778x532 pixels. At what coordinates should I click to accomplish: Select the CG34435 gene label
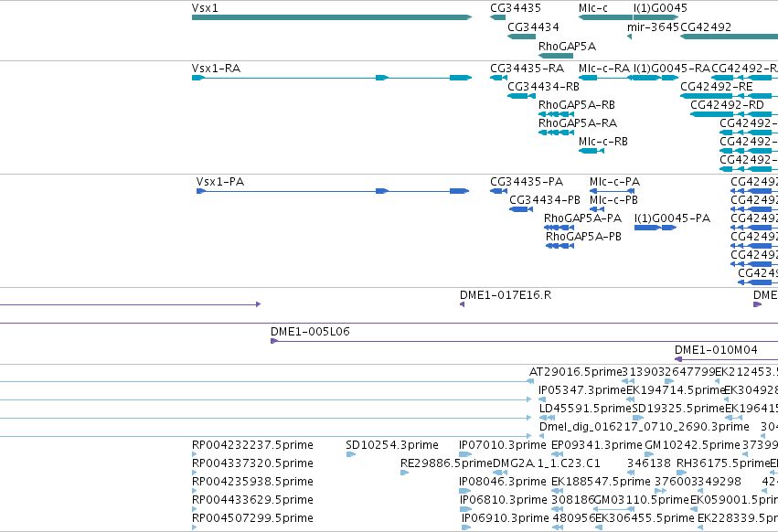coord(516,8)
